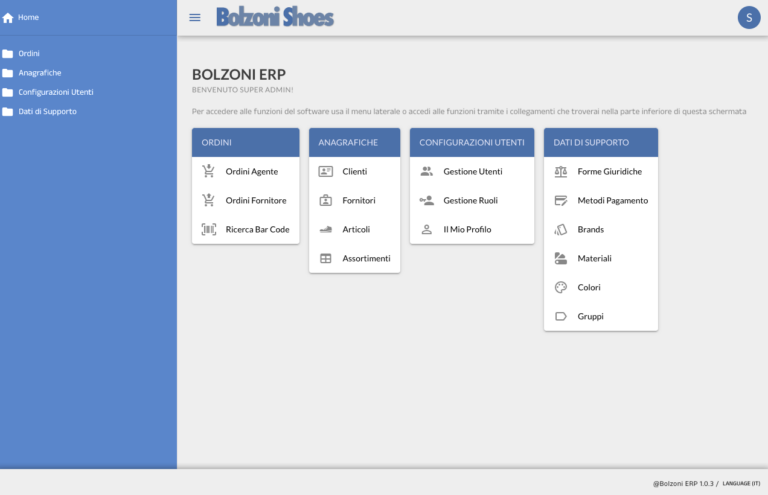Image resolution: width=768 pixels, height=495 pixels.
Task: Open the Fornitori page
Action: click(359, 200)
